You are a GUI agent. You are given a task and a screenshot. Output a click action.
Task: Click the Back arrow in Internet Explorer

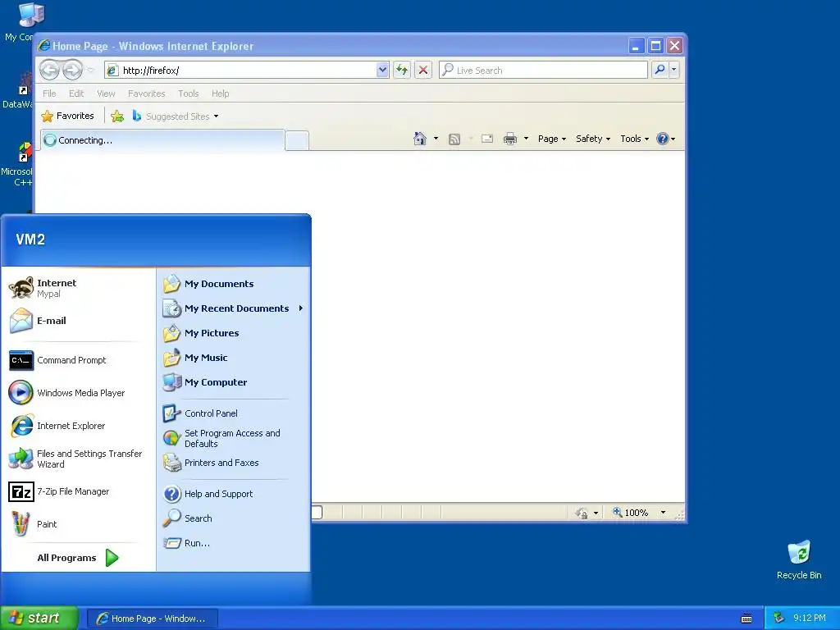[49, 70]
